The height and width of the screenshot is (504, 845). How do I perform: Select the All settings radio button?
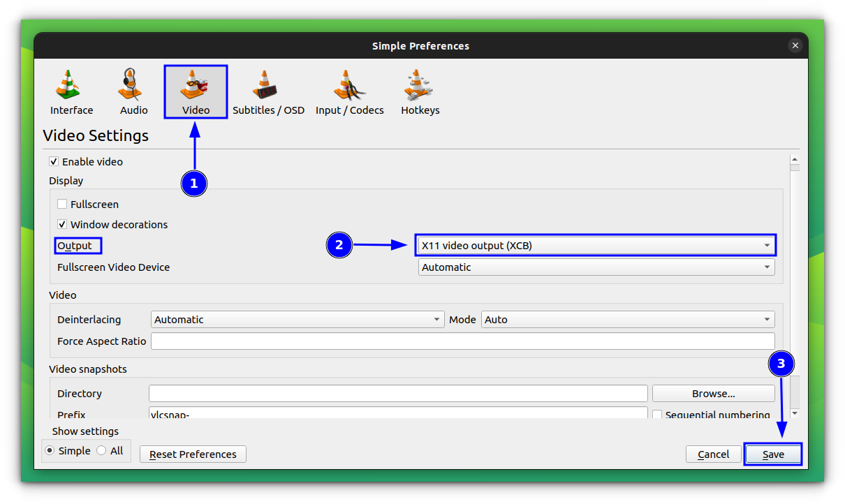(x=100, y=450)
